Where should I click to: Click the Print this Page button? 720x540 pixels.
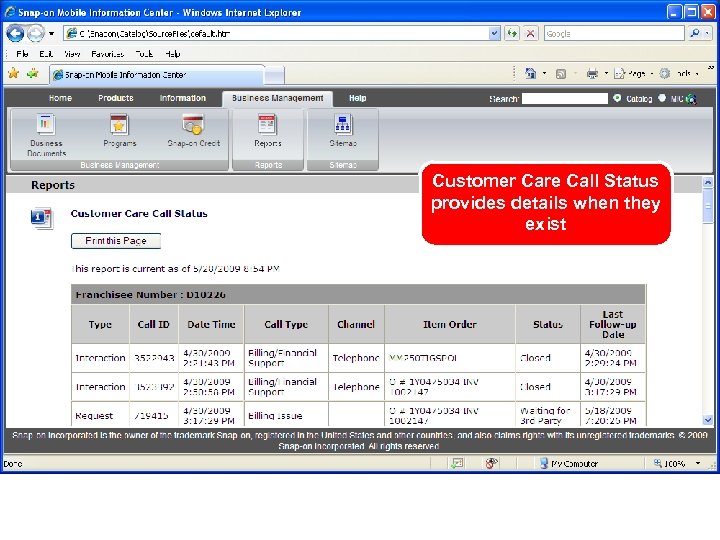coord(116,241)
